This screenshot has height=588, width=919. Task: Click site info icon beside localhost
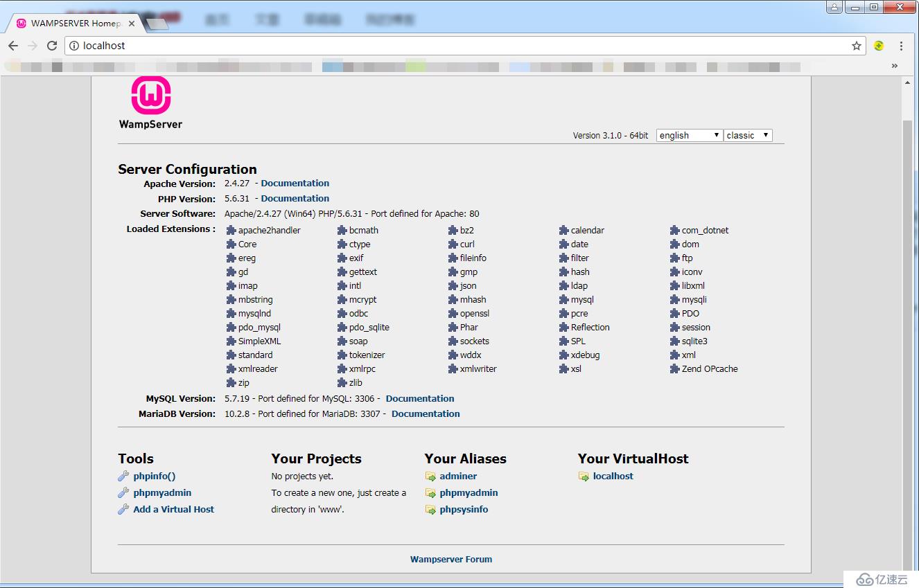74,46
